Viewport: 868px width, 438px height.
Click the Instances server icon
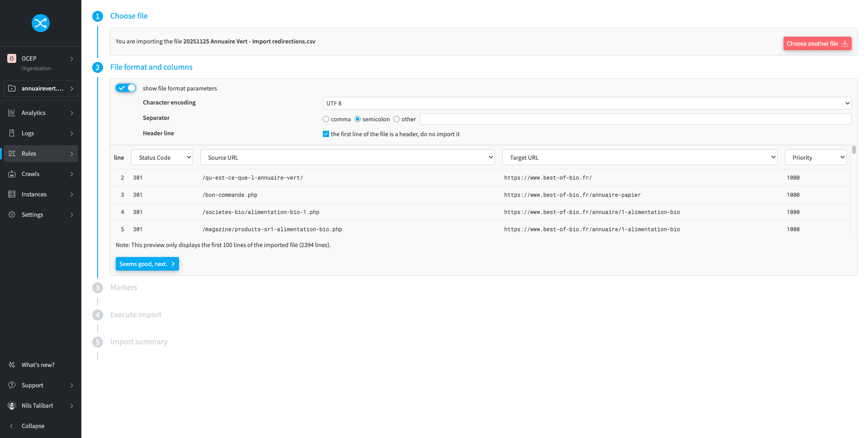point(12,194)
